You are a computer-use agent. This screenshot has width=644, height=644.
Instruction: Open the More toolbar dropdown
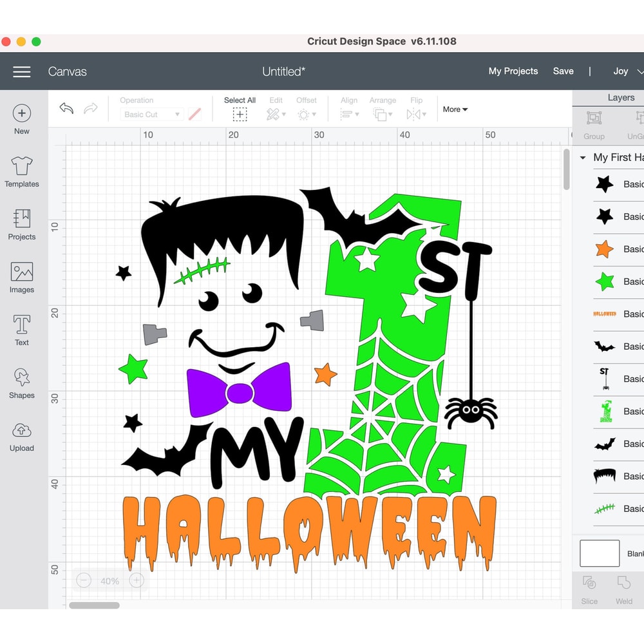click(x=455, y=109)
